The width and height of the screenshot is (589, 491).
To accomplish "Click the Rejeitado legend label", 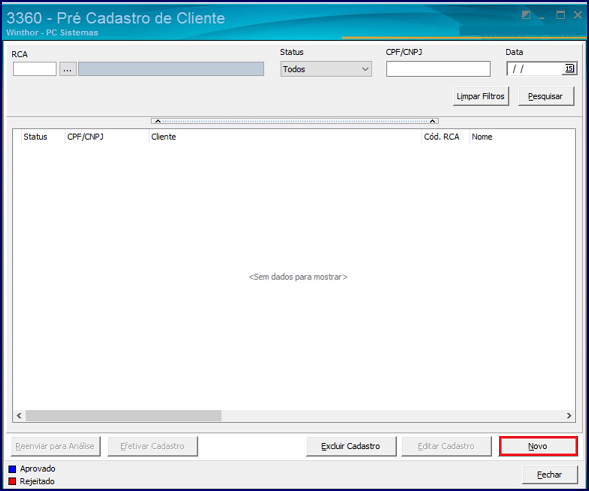I will (x=37, y=481).
